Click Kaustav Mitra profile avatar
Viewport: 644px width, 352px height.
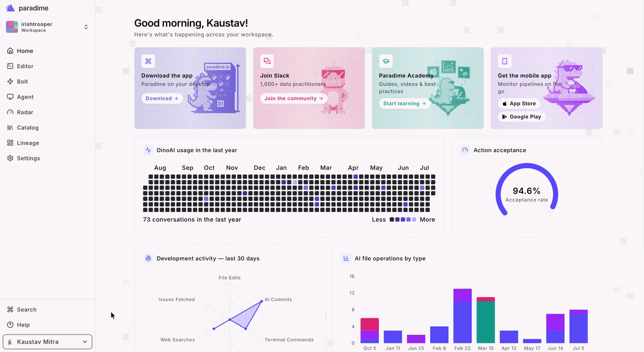coord(10,342)
